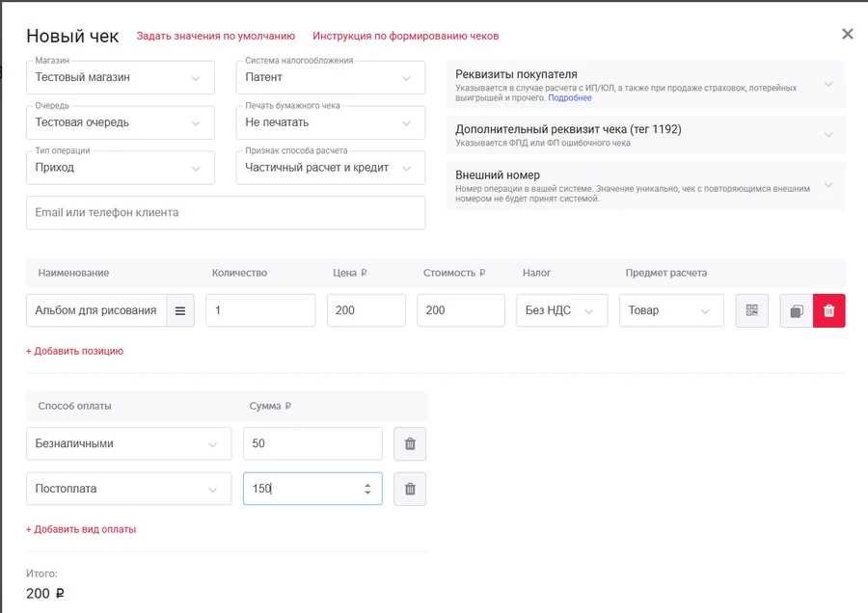This screenshot has width=868, height=613.
Task: Click the Email или телефон клиента field
Action: pos(225,213)
